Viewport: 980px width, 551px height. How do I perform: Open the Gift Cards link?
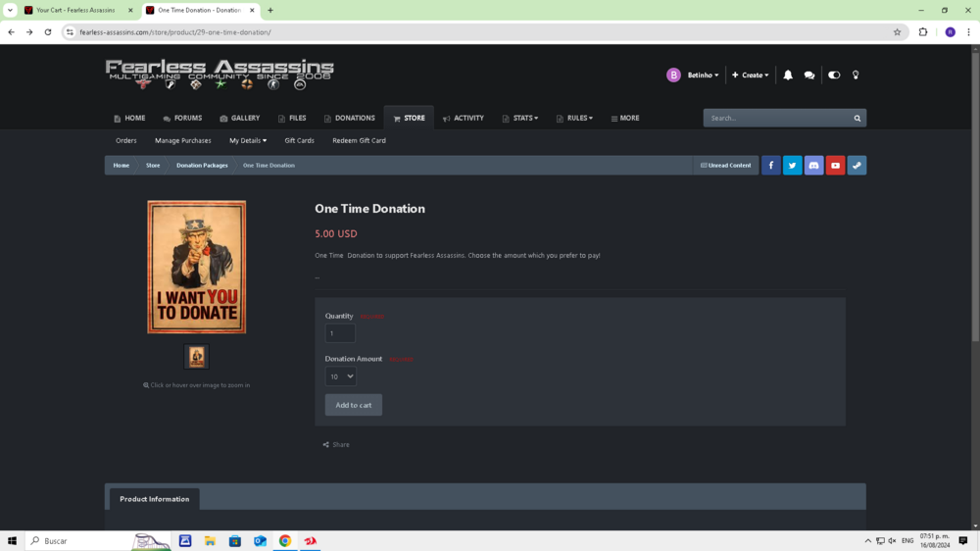299,141
